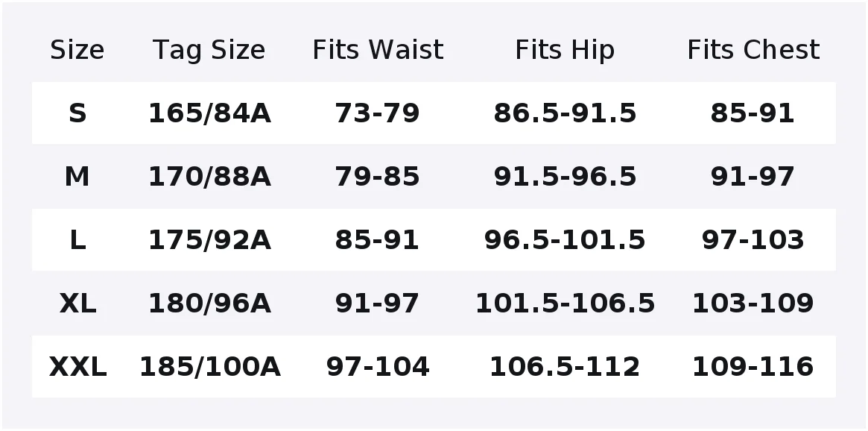The width and height of the screenshot is (868, 431).
Task: Click the Size column header
Action: point(77,50)
